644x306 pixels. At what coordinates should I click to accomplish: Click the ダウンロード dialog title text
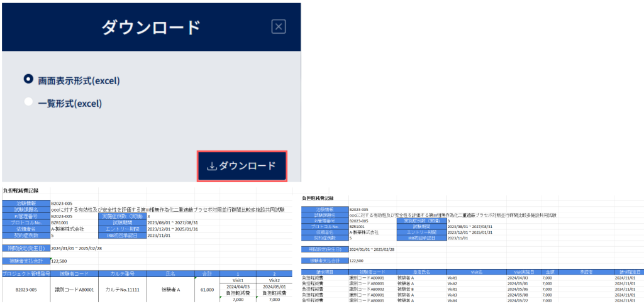[x=151, y=28]
